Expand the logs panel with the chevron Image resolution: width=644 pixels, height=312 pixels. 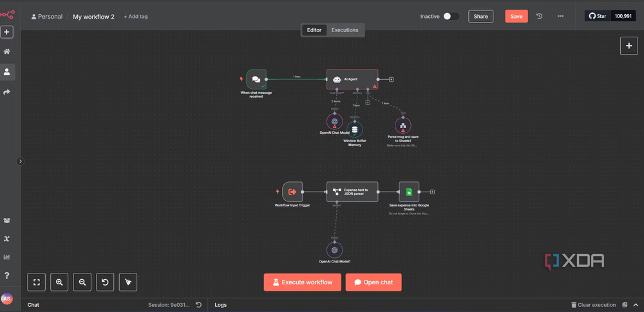tap(636, 305)
